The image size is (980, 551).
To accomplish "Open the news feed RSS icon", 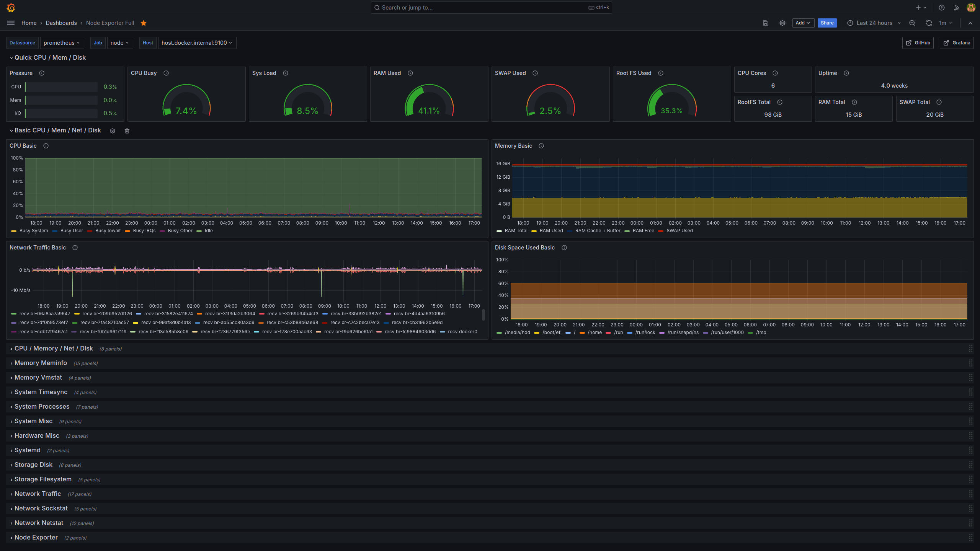I will point(957,8).
